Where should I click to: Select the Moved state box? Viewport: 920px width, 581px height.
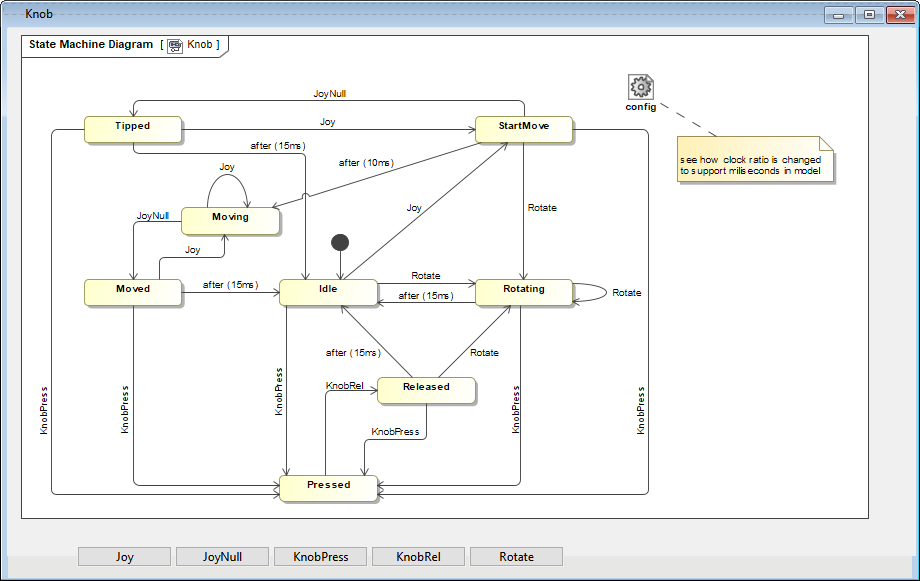[x=132, y=290]
